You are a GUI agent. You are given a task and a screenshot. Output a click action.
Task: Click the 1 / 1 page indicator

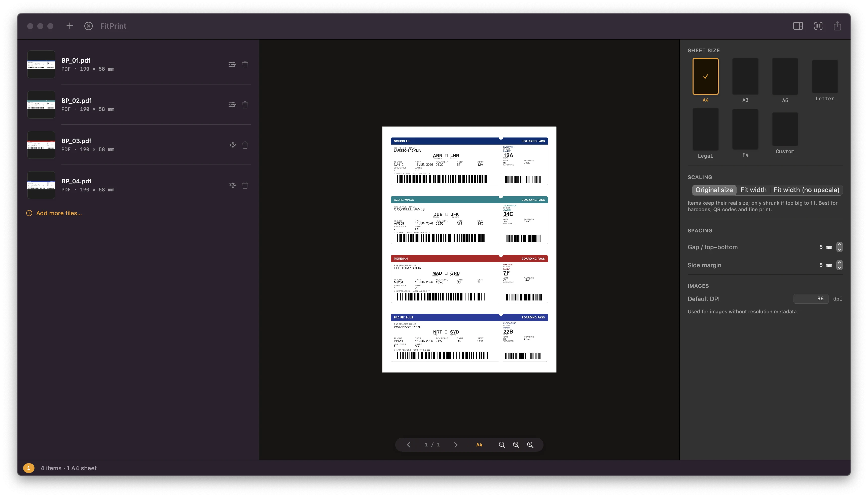pyautogui.click(x=432, y=445)
